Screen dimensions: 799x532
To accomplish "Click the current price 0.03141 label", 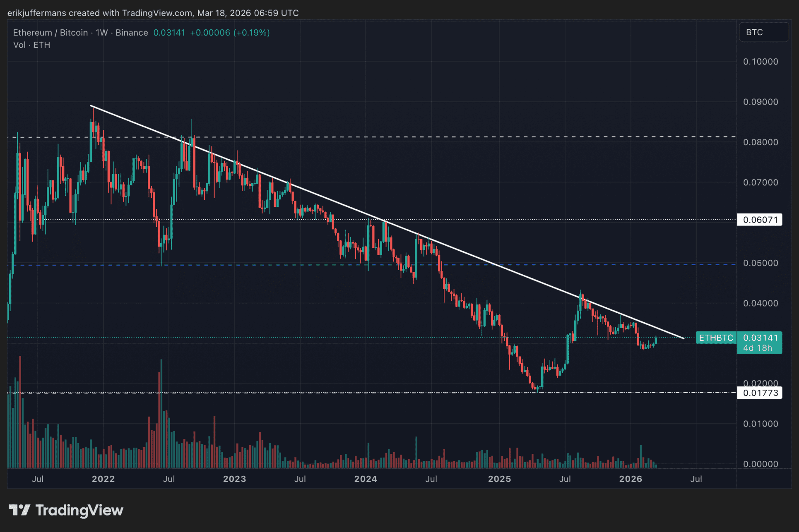I will click(760, 338).
